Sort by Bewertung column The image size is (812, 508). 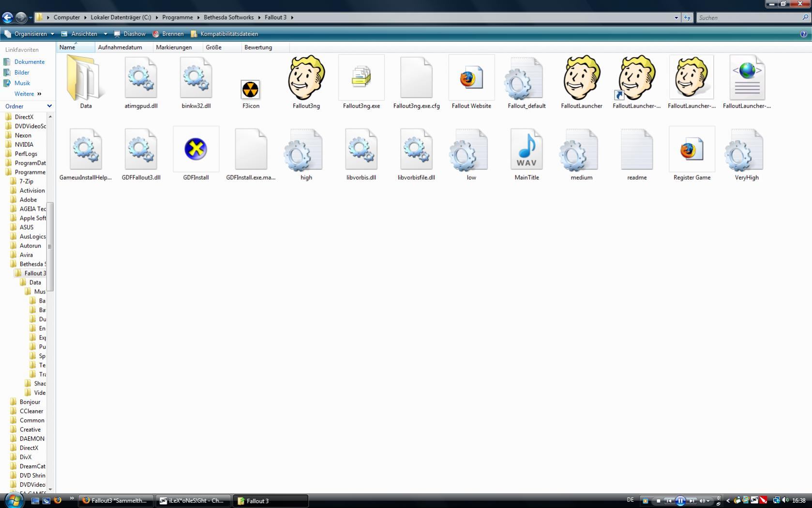coord(265,47)
